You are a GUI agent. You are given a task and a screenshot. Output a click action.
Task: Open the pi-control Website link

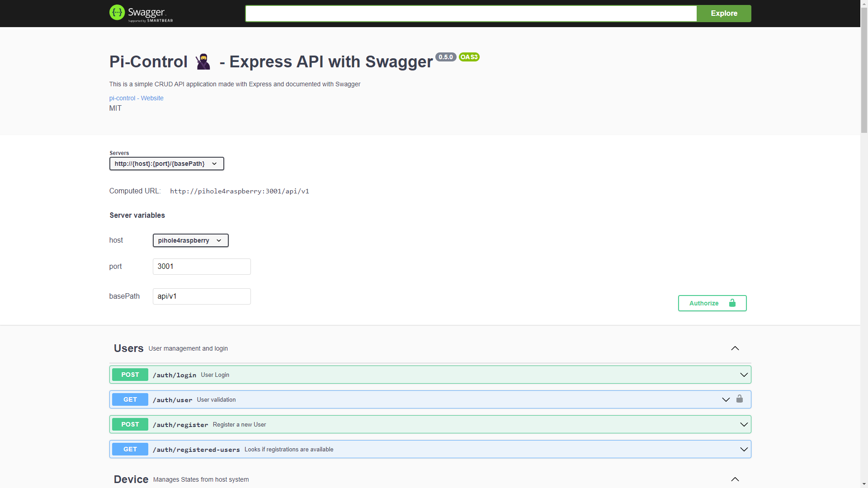(x=136, y=98)
